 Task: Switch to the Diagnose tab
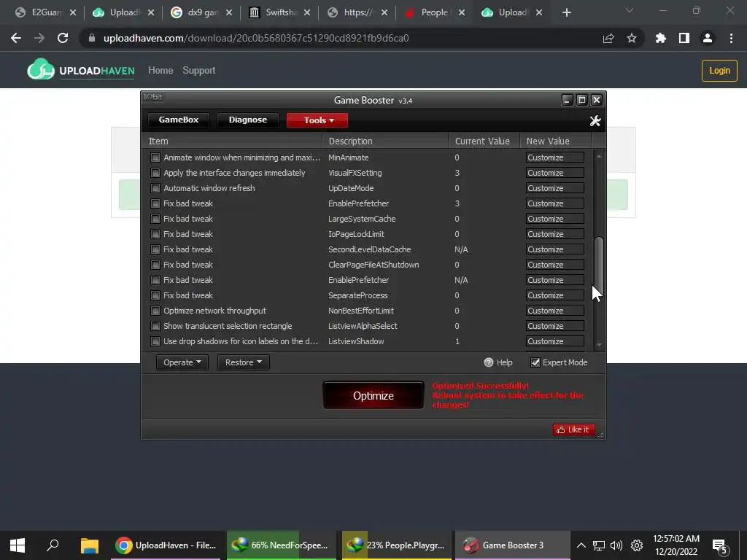point(248,120)
